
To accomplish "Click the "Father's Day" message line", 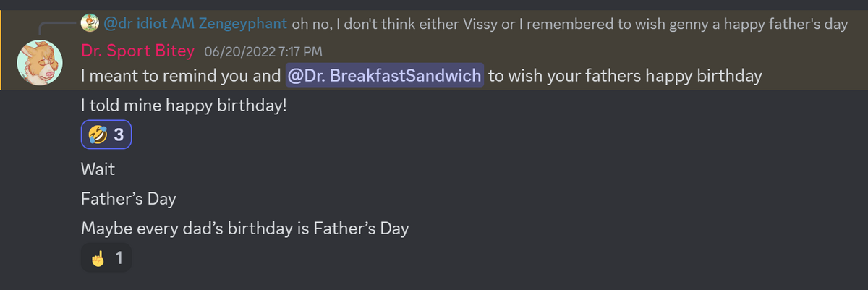I will pos(129,199).
